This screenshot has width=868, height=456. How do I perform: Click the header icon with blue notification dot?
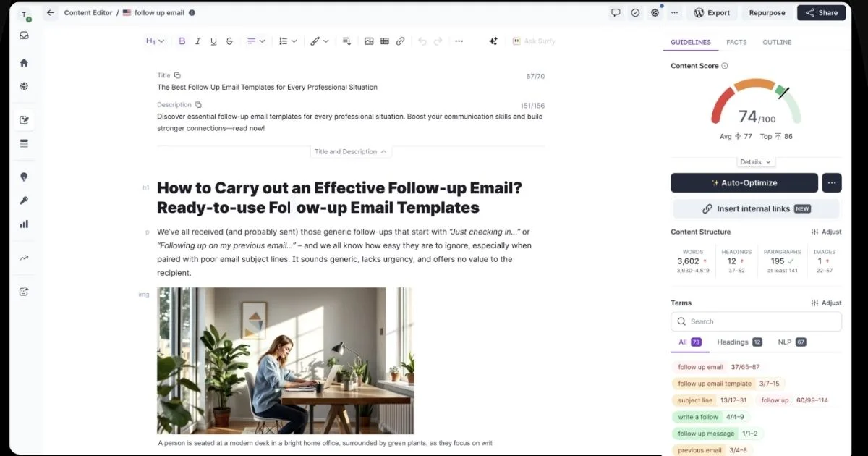click(655, 12)
